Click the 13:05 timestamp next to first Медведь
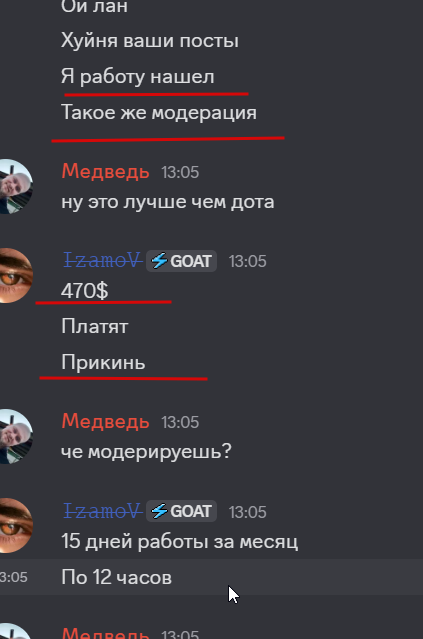Image resolution: width=423 pixels, height=639 pixels. tap(180, 172)
